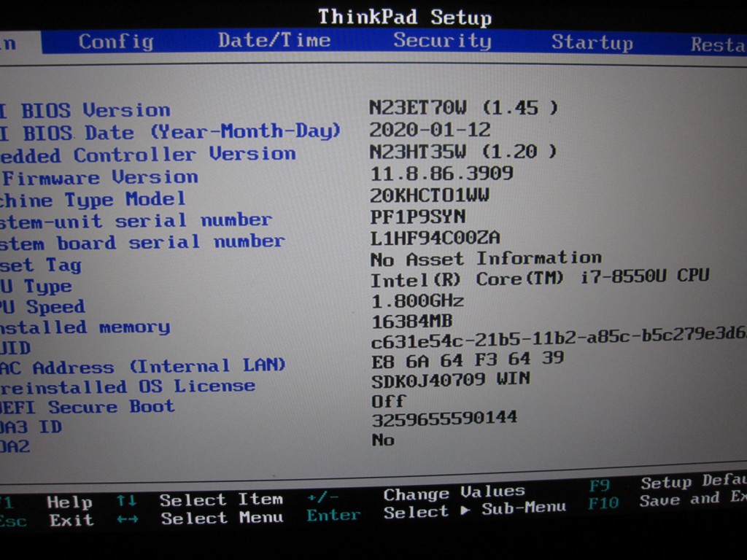Click firmware version 11.8.86.3909

tap(441, 174)
